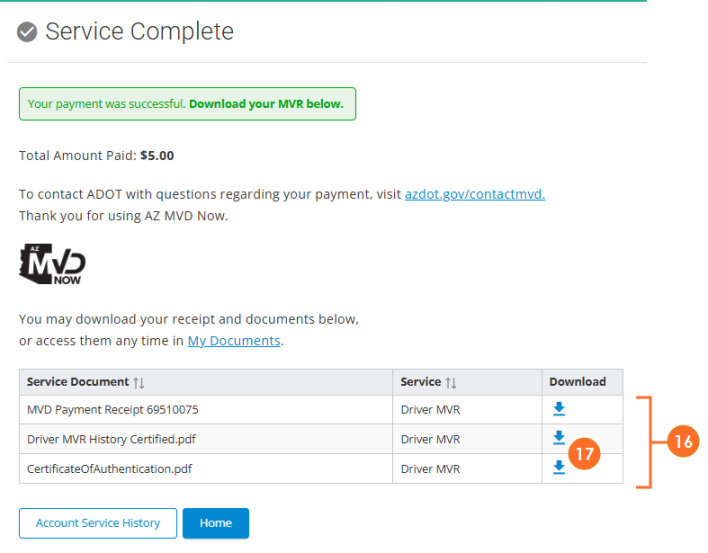Viewport: 708px width, 553px height.
Task: Click the Total Amount Paid $5.00 text
Action: click(x=96, y=156)
